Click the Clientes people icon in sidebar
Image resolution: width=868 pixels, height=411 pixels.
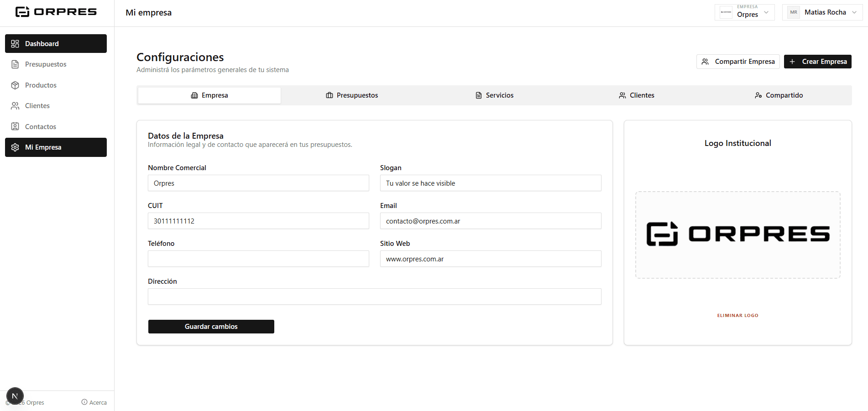(x=15, y=106)
